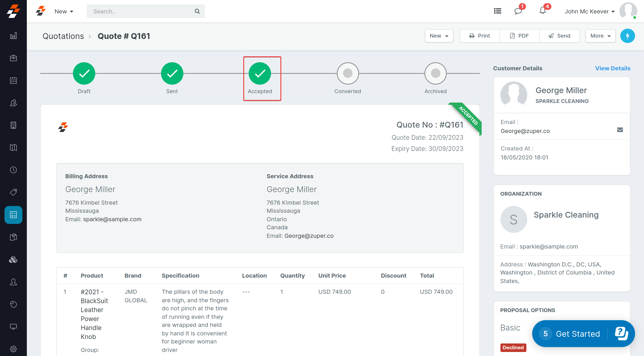644x356 pixels.
Task: Open the John Mc Keever user menu
Action: pos(589,11)
